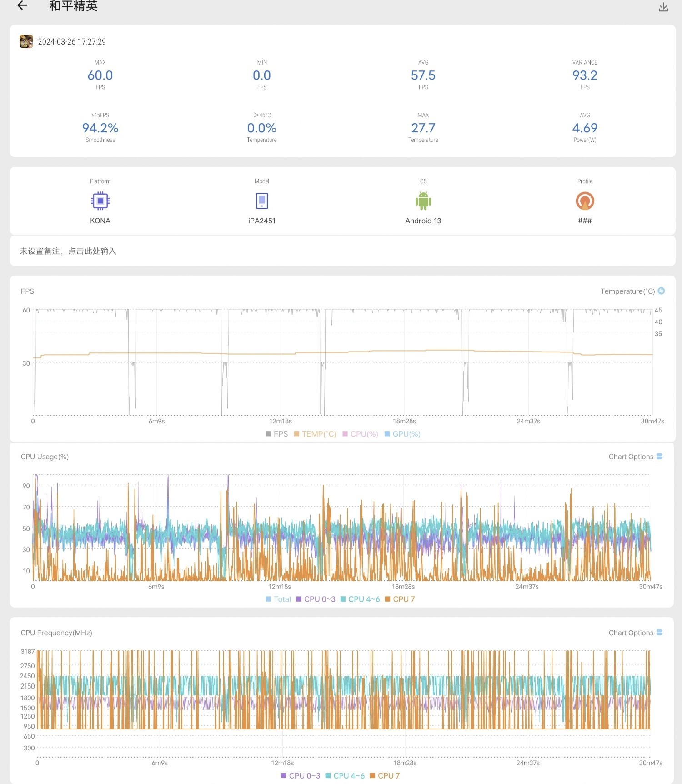Click the CPU Usage(%) chart title
The height and width of the screenshot is (784, 682).
coord(45,457)
